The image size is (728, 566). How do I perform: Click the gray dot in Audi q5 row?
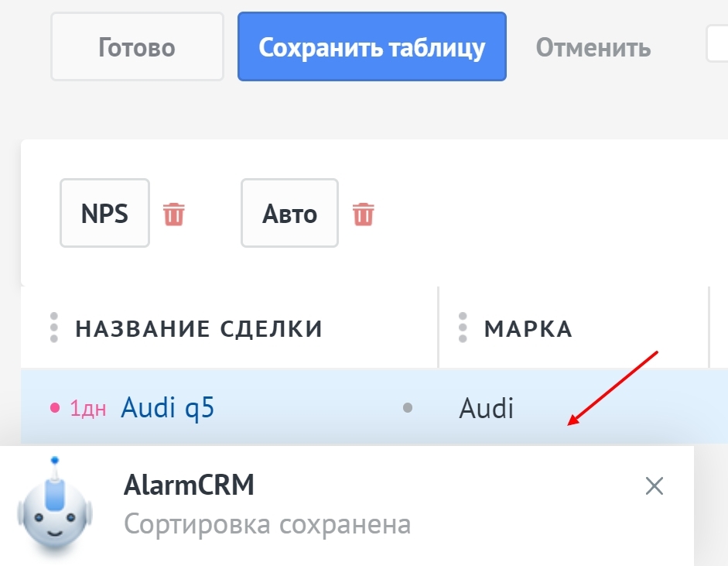[x=408, y=407]
